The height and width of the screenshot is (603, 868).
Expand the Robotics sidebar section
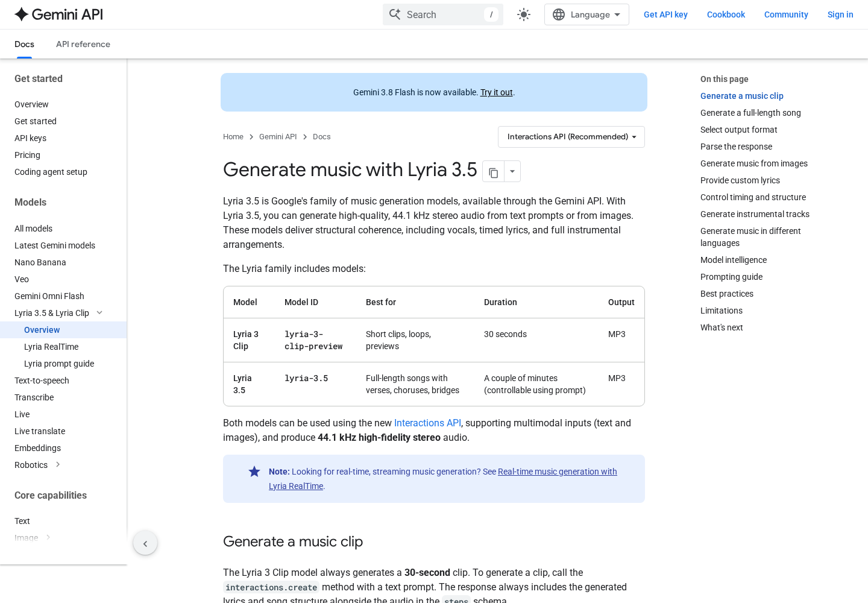(58, 464)
